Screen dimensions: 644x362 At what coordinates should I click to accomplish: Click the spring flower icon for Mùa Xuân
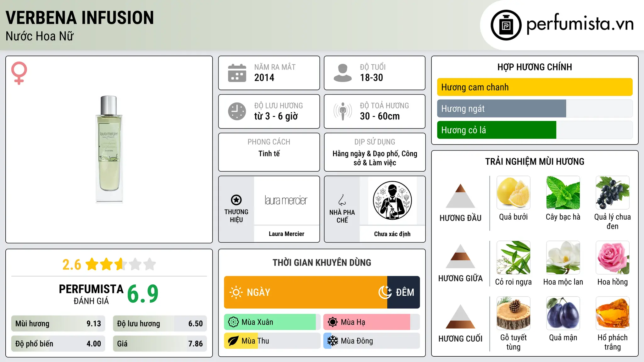point(233,322)
